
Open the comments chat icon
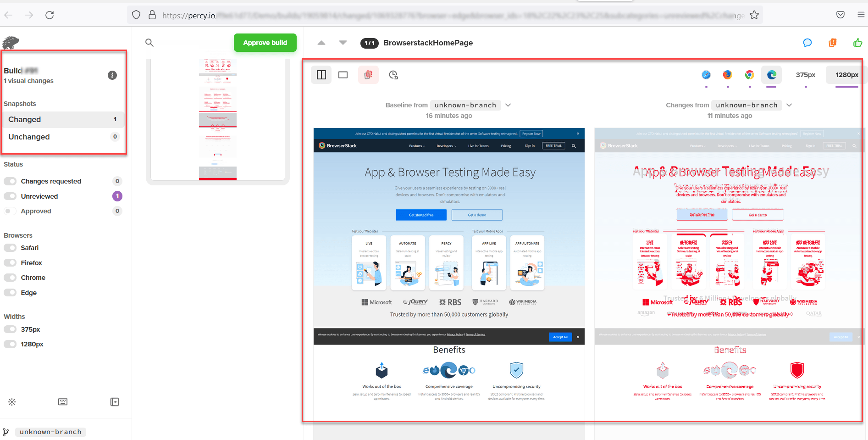point(807,43)
